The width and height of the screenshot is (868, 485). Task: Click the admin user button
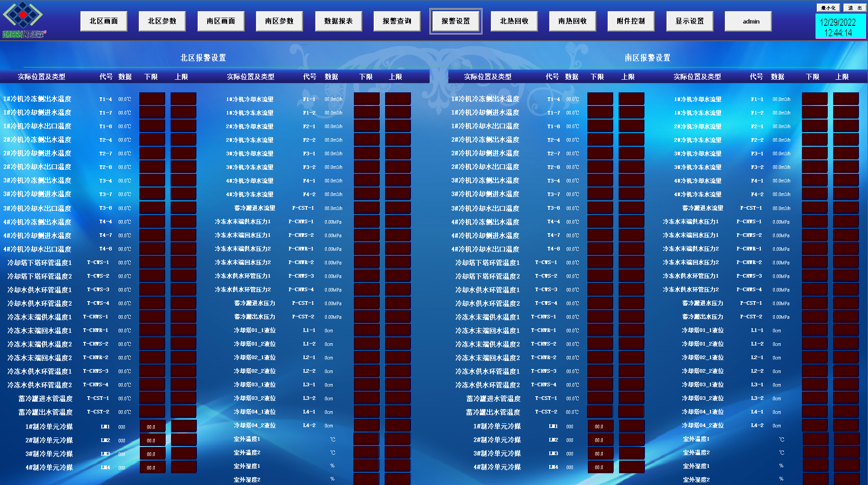pos(748,21)
